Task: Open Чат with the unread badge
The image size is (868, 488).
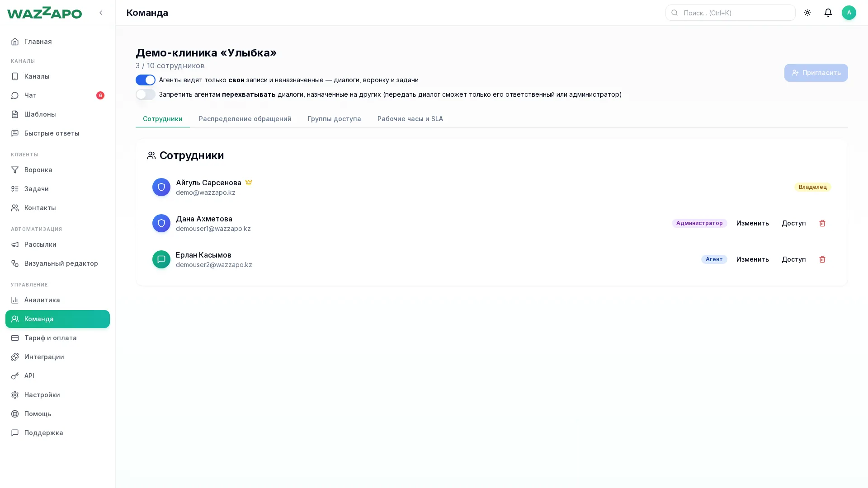Action: click(57, 95)
